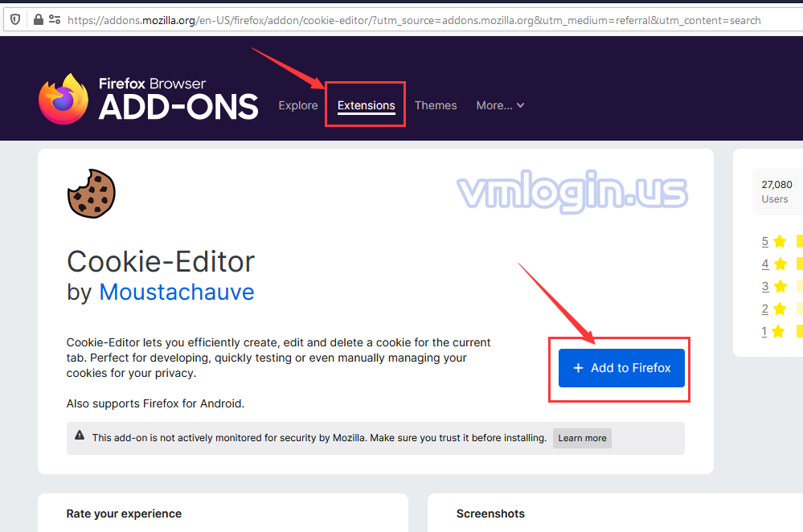Open the Themes section
Screen dimensions: 803x532
436,105
